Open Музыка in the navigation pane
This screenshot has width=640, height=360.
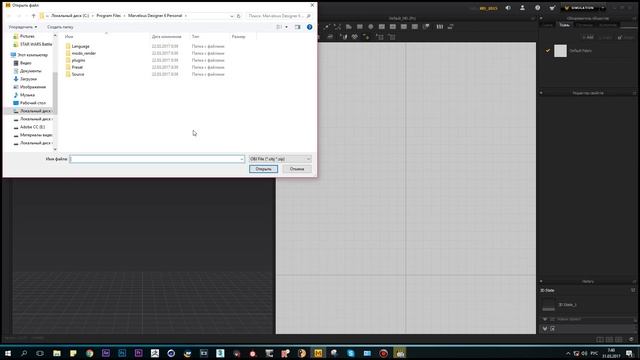tap(27, 95)
